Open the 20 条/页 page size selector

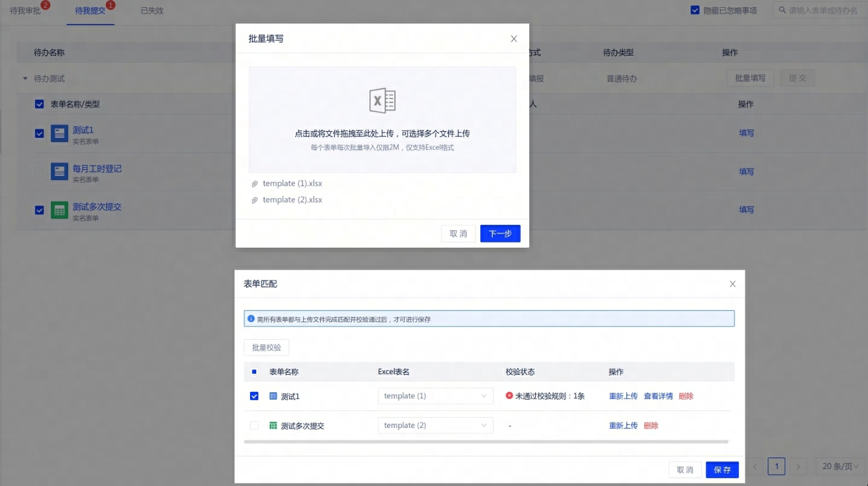840,466
